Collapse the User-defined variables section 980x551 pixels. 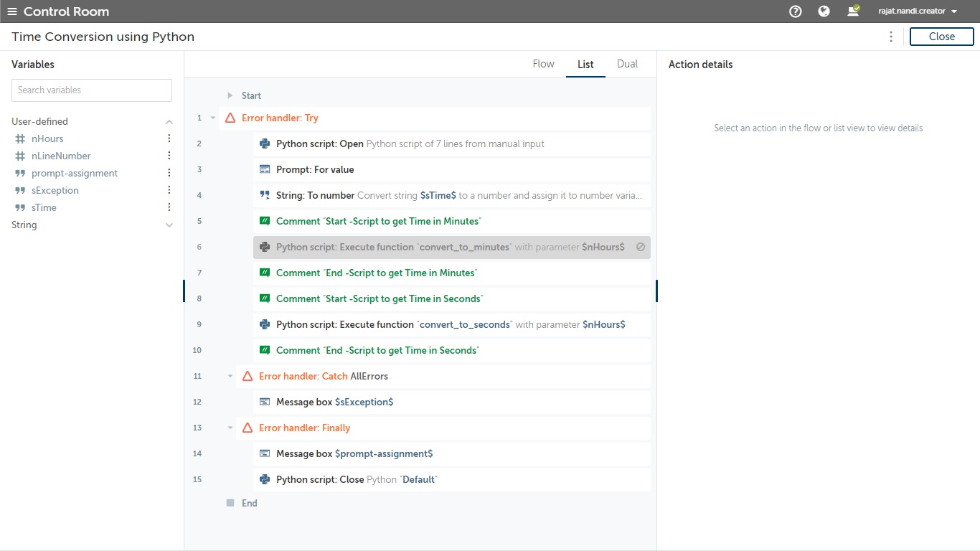[169, 122]
